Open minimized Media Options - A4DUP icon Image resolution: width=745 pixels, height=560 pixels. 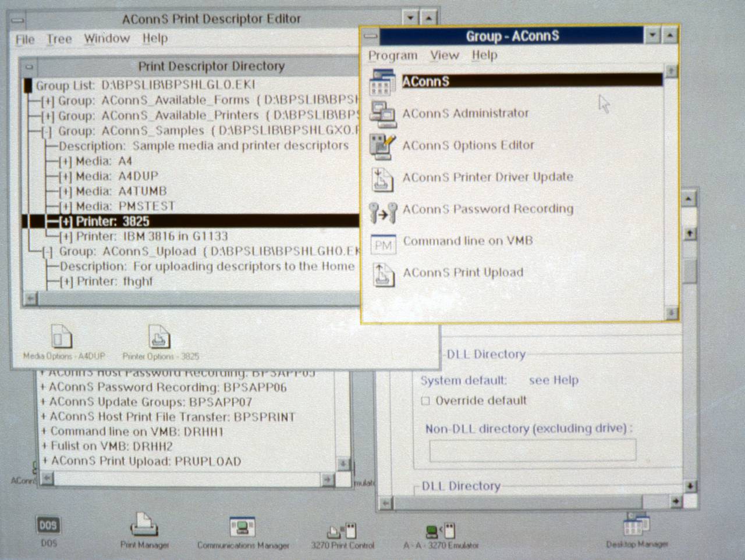[62, 337]
